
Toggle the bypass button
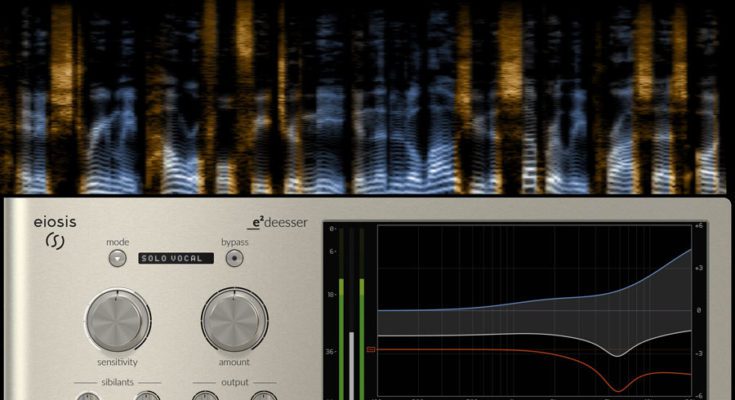point(234,258)
